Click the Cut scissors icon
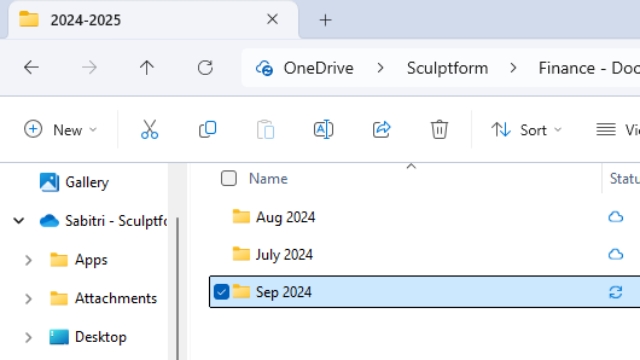The height and width of the screenshot is (360, 640). coord(149,129)
